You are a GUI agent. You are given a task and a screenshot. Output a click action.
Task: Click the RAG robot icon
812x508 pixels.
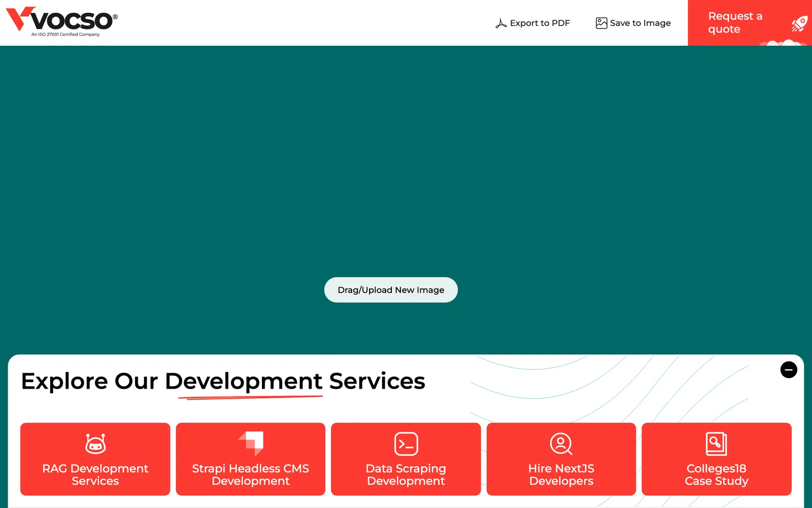95,443
